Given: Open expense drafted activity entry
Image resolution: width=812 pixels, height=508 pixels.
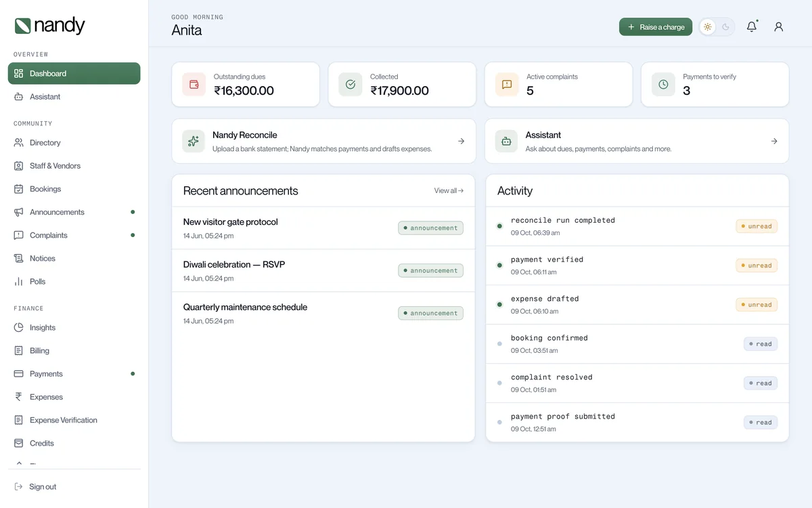Looking at the screenshot, I should (x=637, y=305).
